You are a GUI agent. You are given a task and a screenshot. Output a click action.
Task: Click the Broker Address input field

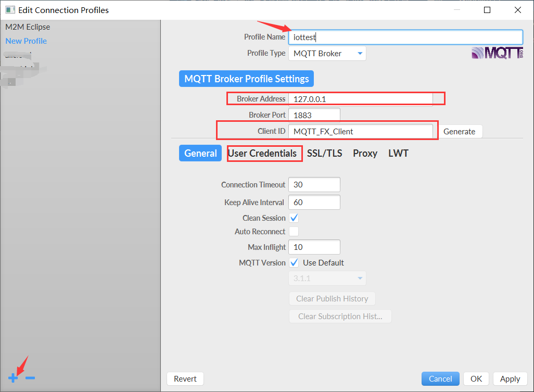click(x=360, y=99)
